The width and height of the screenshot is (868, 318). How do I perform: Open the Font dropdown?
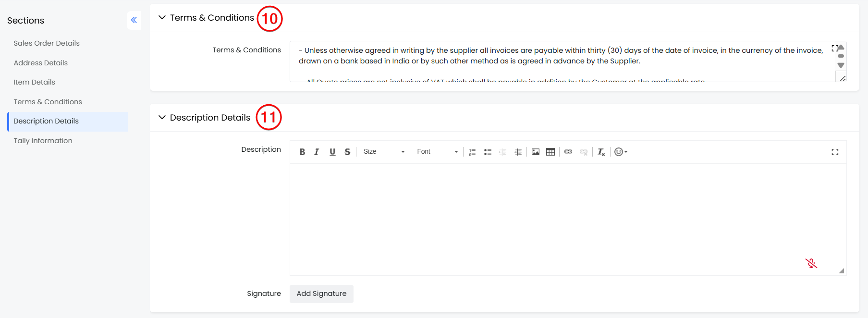pyautogui.click(x=437, y=152)
